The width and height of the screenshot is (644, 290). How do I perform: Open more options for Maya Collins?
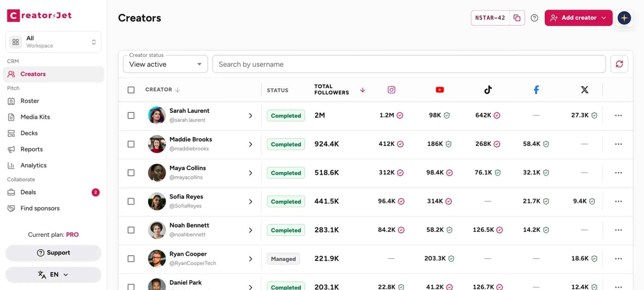tap(619, 173)
